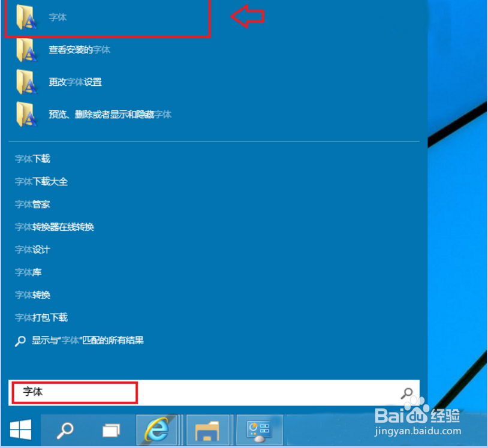
Task: Open the 字体下载大全 suggestion
Action: (41, 182)
